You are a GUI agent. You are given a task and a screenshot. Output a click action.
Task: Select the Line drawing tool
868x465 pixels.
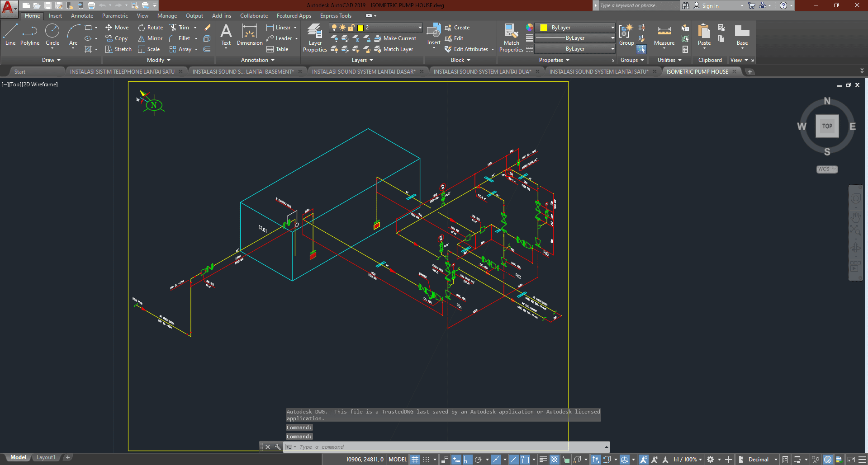point(10,35)
